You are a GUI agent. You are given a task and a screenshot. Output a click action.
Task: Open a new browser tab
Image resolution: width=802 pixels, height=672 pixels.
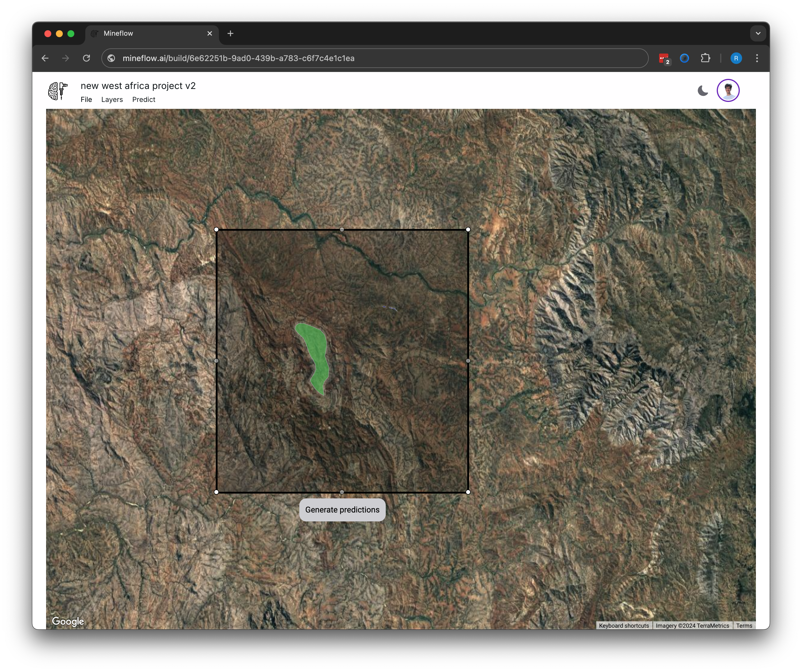(x=230, y=34)
